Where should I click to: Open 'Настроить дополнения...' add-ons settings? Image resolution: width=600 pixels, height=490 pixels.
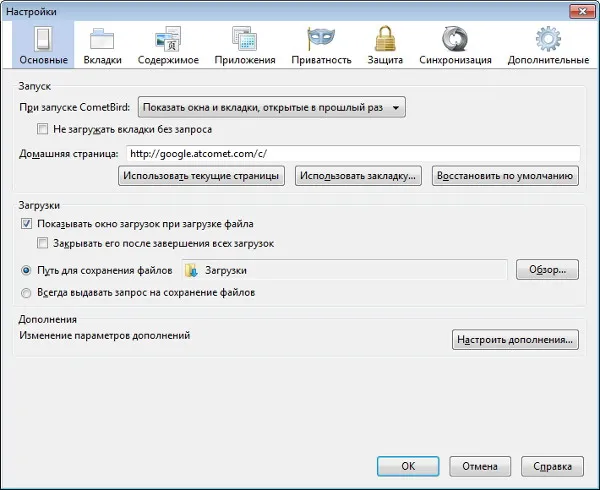[515, 340]
